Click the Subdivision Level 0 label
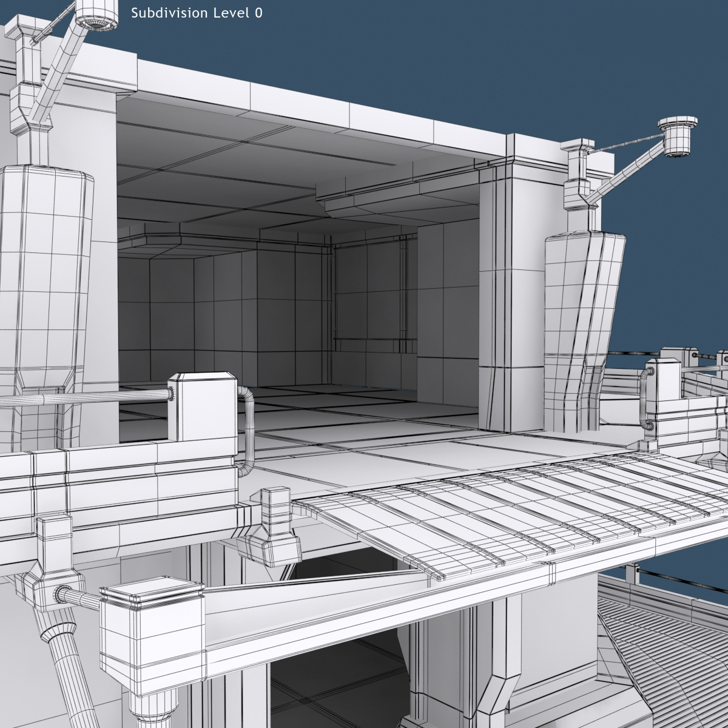Image resolution: width=728 pixels, height=728 pixels. click(x=196, y=12)
